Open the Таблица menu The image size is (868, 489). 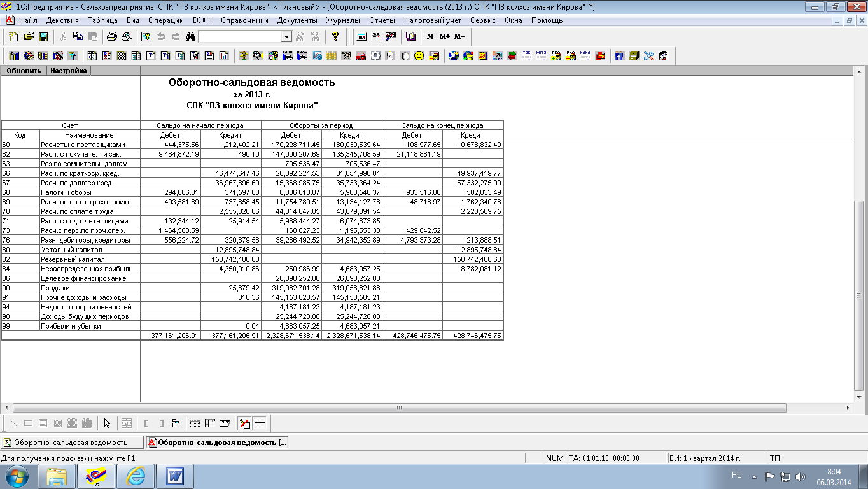pyautogui.click(x=102, y=20)
